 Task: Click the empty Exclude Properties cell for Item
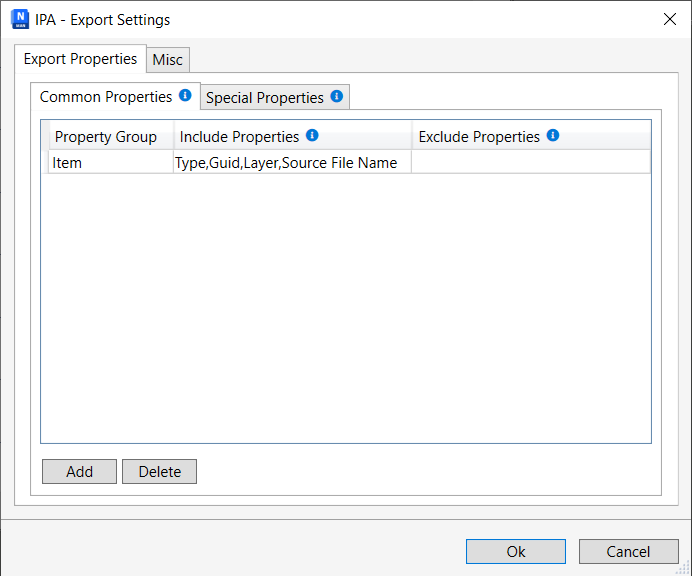pos(530,162)
